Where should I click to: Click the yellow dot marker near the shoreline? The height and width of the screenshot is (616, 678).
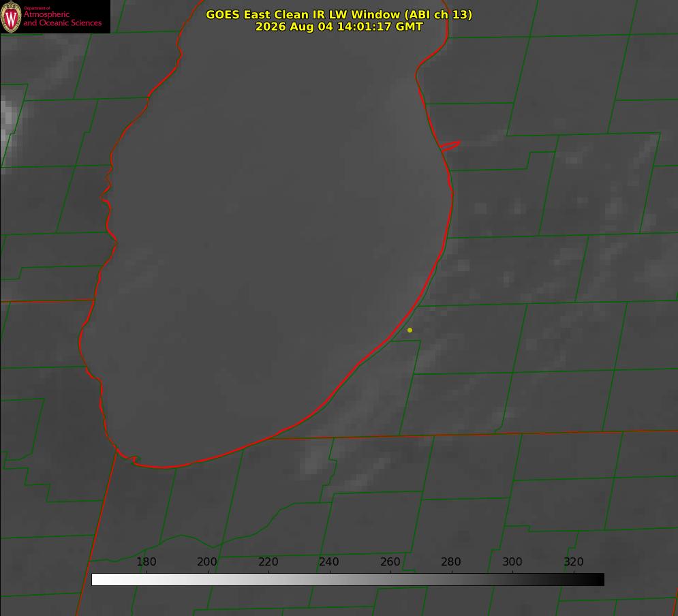[410, 330]
